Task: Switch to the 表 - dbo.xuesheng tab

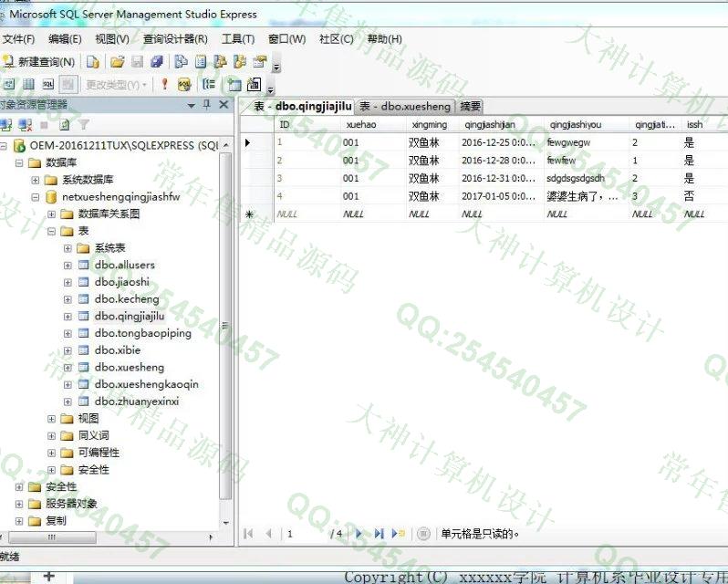Action: 405,107
